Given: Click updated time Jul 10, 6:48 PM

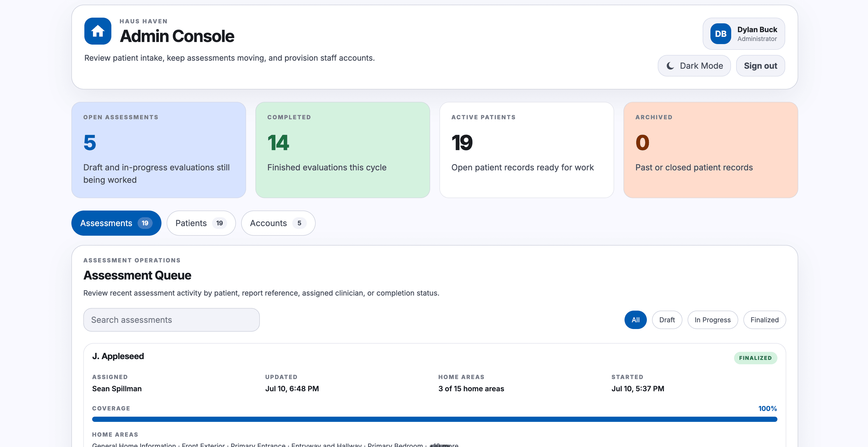Looking at the screenshot, I should point(292,389).
